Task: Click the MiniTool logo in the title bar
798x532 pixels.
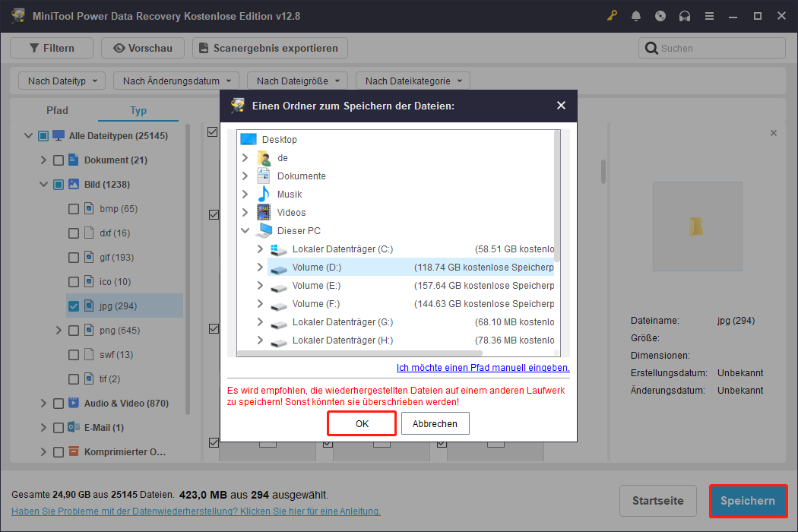Action: (x=17, y=15)
